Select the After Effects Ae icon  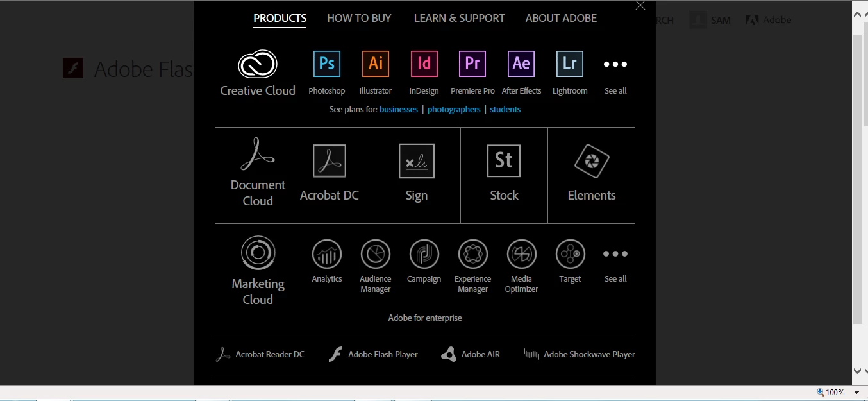pyautogui.click(x=521, y=64)
